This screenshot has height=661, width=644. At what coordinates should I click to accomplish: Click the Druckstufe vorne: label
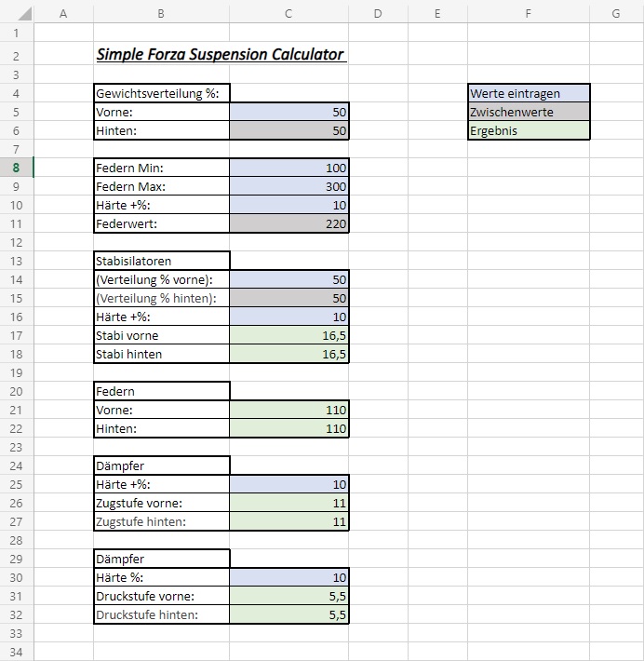145,596
